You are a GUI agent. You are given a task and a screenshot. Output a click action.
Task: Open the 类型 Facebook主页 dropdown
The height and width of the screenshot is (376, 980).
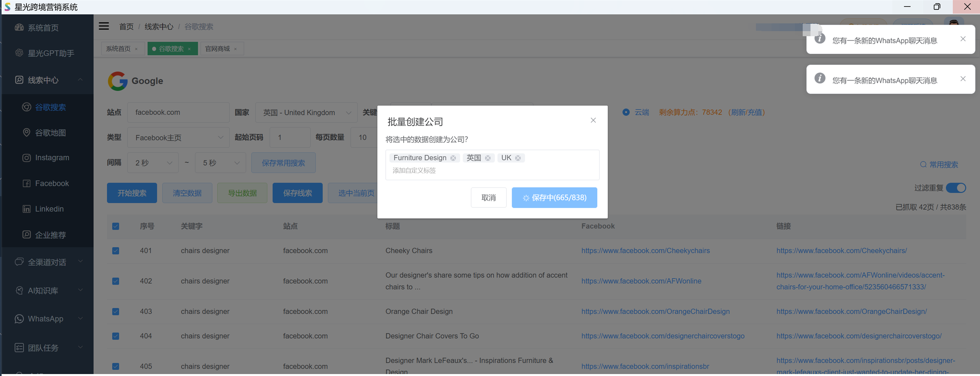178,137
